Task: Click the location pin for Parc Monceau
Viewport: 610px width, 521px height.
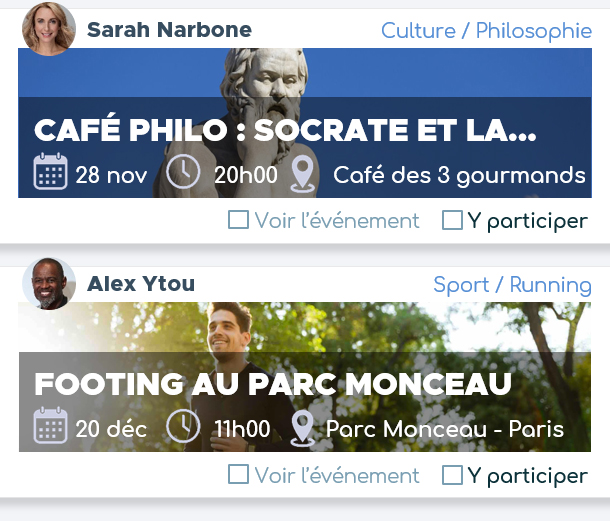Action: (x=302, y=428)
